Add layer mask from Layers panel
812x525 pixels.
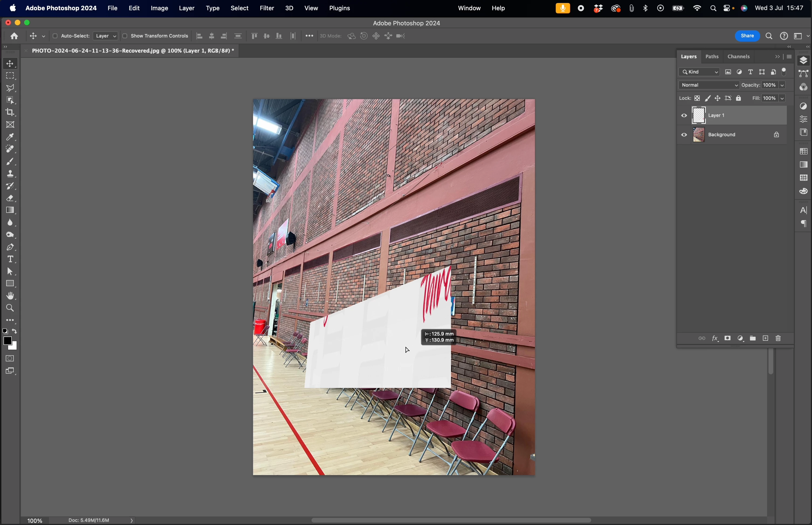[x=728, y=339]
